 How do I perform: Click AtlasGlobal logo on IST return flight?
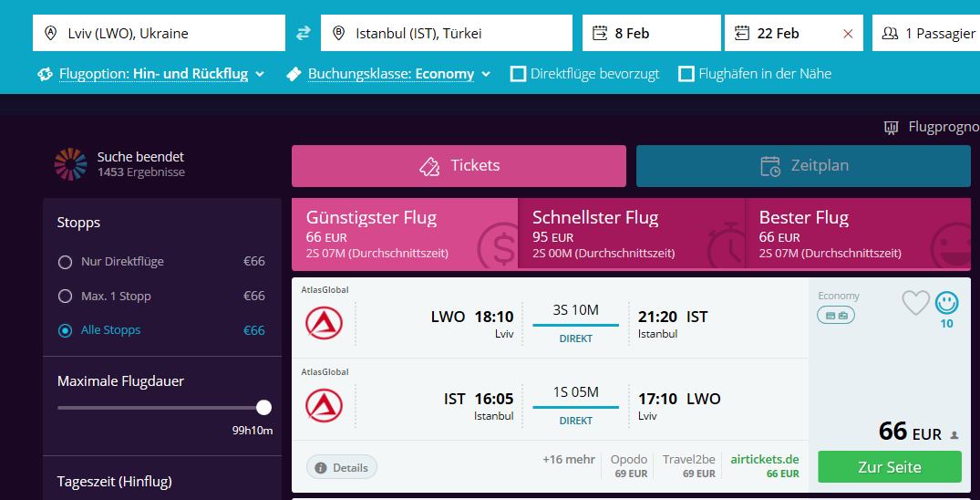[324, 405]
